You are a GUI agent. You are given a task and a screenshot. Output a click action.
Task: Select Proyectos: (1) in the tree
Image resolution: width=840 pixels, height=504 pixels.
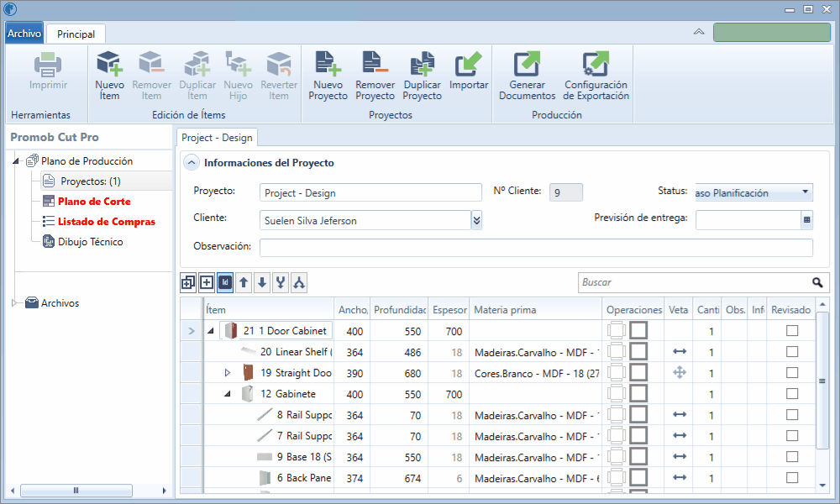(91, 181)
